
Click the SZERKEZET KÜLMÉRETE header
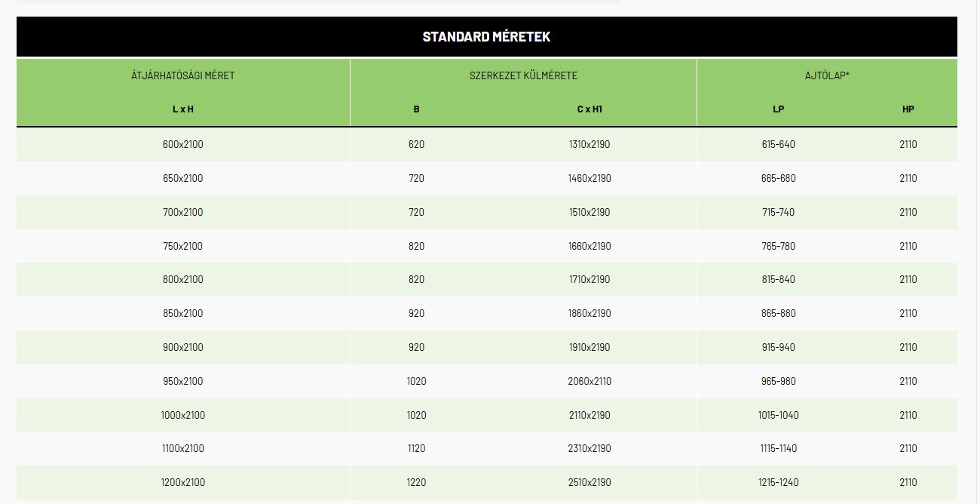(523, 75)
